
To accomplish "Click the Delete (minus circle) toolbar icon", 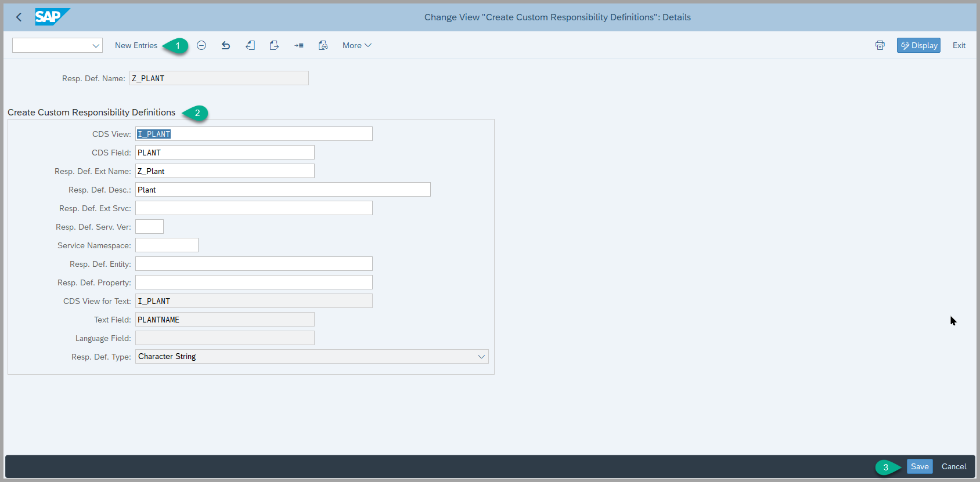I will 201,45.
